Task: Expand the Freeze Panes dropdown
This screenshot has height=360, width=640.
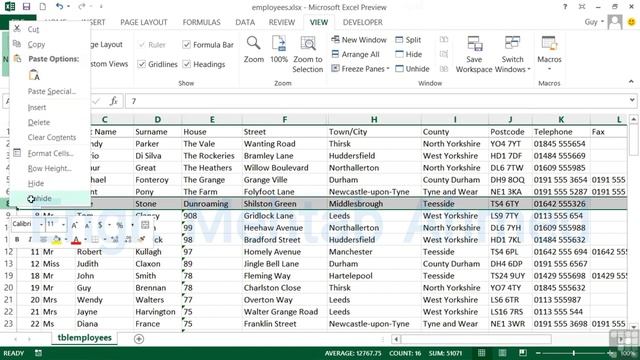Action: (388, 69)
